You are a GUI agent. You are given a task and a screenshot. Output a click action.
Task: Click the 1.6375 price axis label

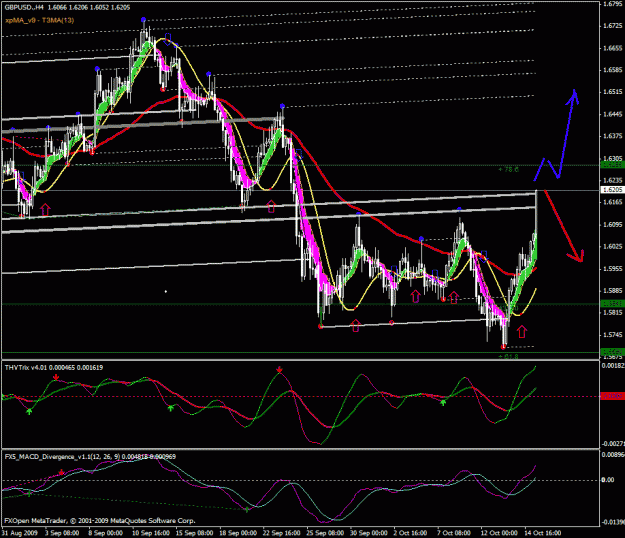(613, 136)
